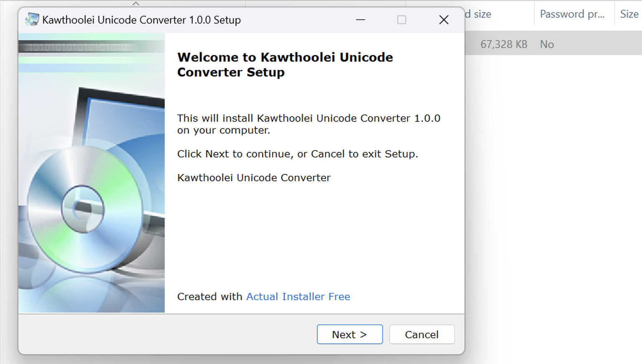The width and height of the screenshot is (642, 364).
Task: Cancel the installation
Action: click(x=422, y=334)
